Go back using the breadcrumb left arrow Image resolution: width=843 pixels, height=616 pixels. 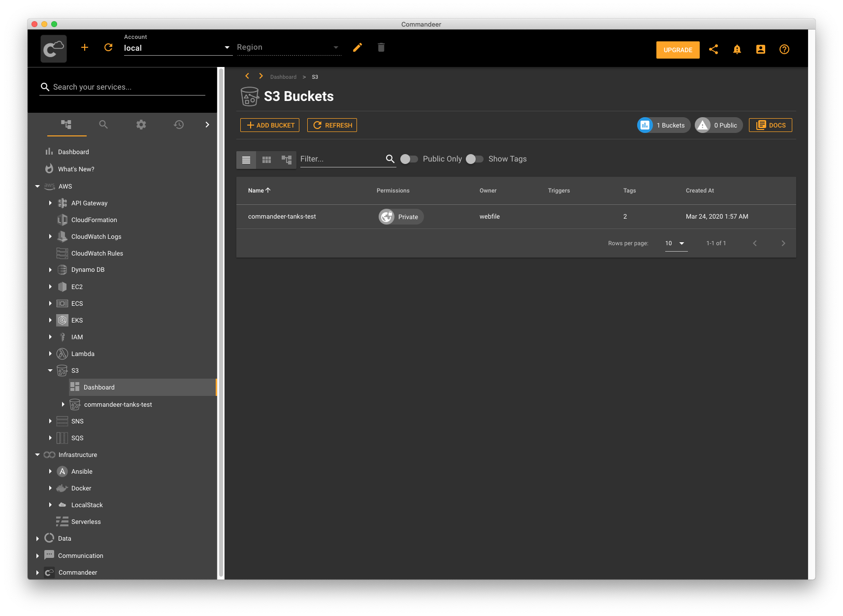click(x=247, y=76)
